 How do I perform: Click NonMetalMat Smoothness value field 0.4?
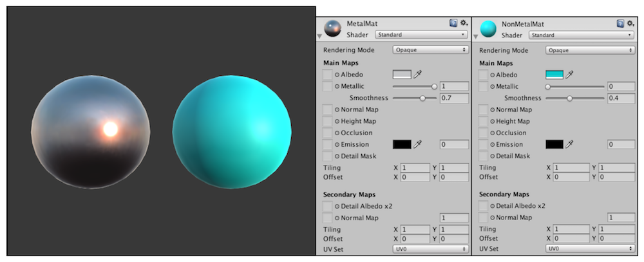pyautogui.click(x=621, y=98)
